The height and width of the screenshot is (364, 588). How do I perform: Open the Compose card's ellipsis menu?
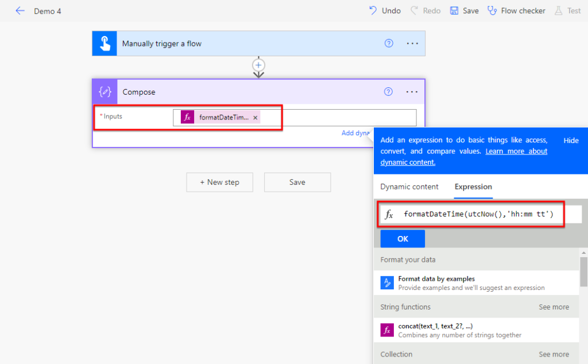pos(412,92)
